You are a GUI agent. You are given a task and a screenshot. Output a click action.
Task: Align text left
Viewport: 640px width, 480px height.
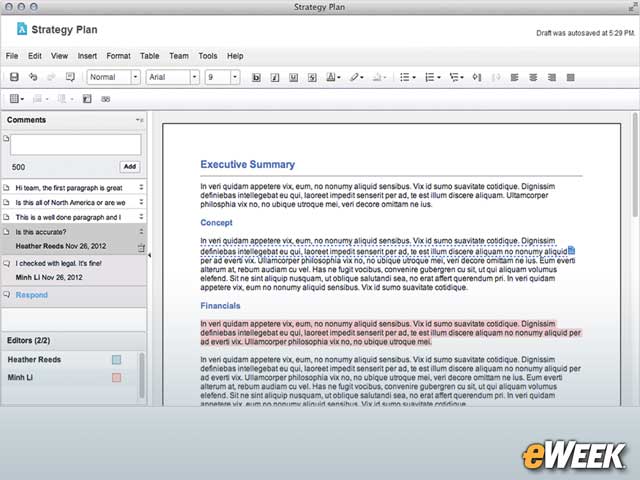click(x=514, y=78)
